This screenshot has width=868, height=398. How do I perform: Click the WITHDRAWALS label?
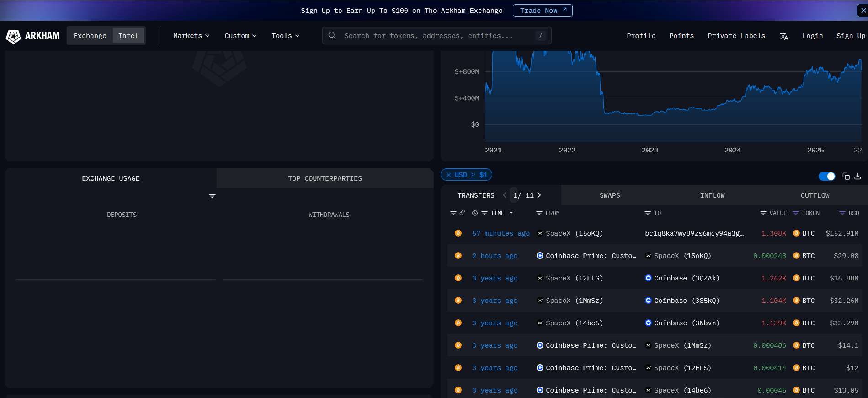point(329,215)
